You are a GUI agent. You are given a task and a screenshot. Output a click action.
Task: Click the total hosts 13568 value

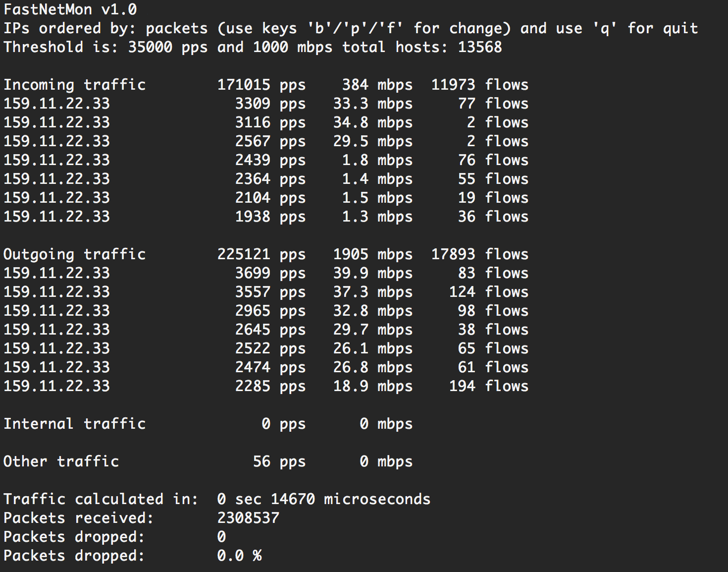[479, 47]
